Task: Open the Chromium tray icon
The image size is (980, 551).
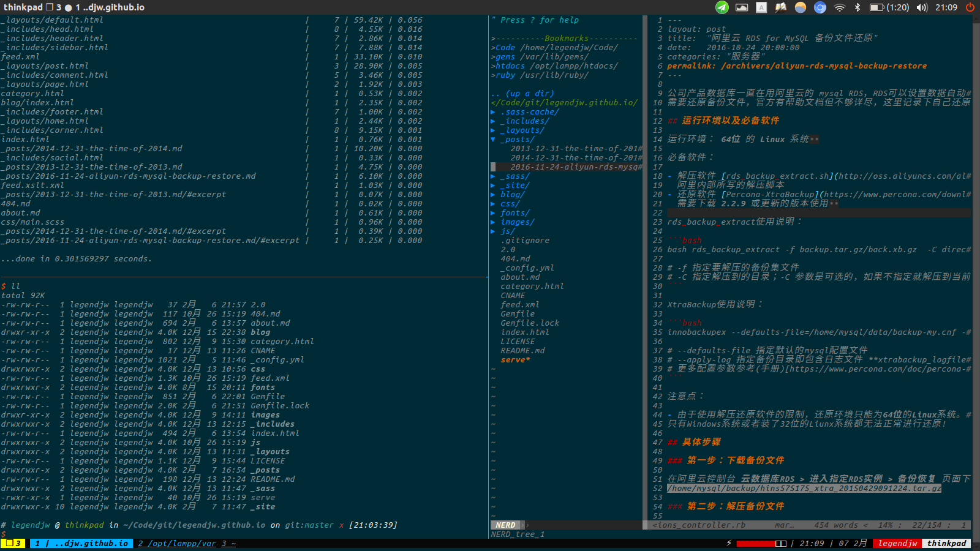Action: pyautogui.click(x=820, y=7)
